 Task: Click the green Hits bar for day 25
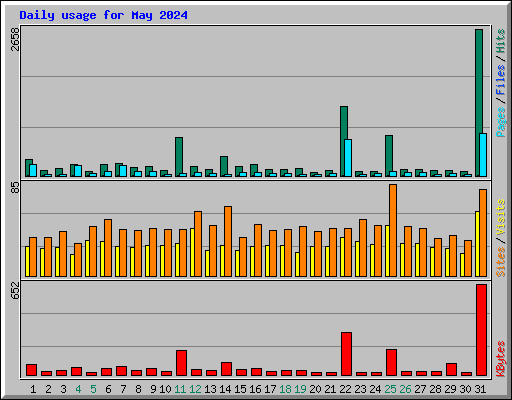click(389, 156)
